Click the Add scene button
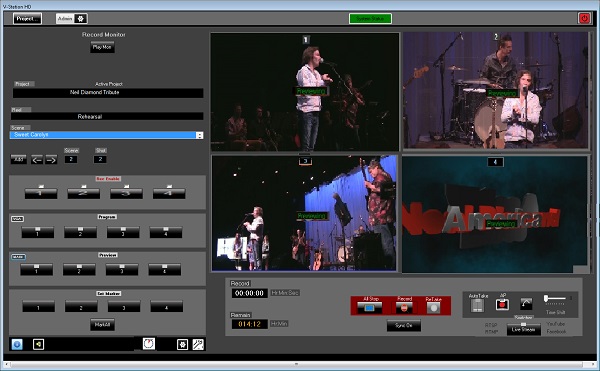 click(19, 159)
